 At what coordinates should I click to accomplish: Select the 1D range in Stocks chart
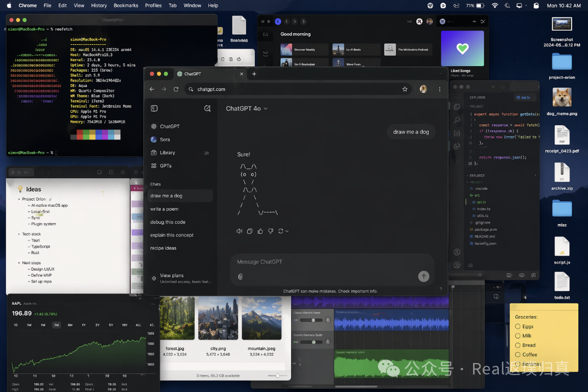click(15, 325)
